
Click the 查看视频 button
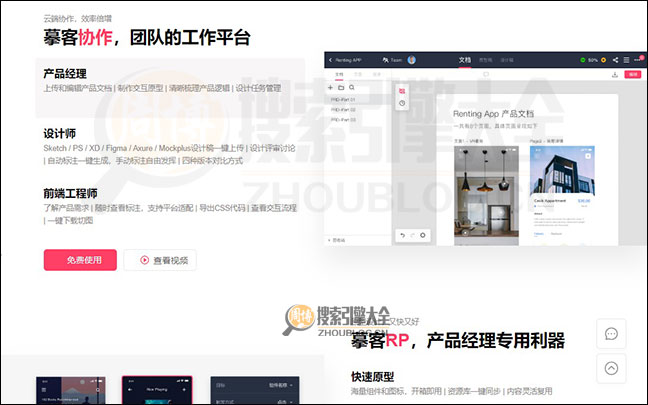pos(161,260)
